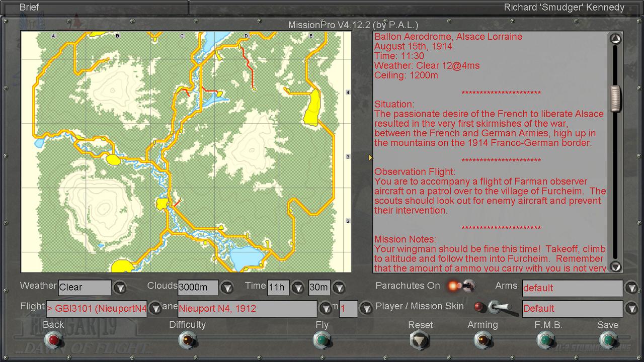Expand the Weather dropdown
Viewport: 644px width, 362px height.
click(120, 288)
